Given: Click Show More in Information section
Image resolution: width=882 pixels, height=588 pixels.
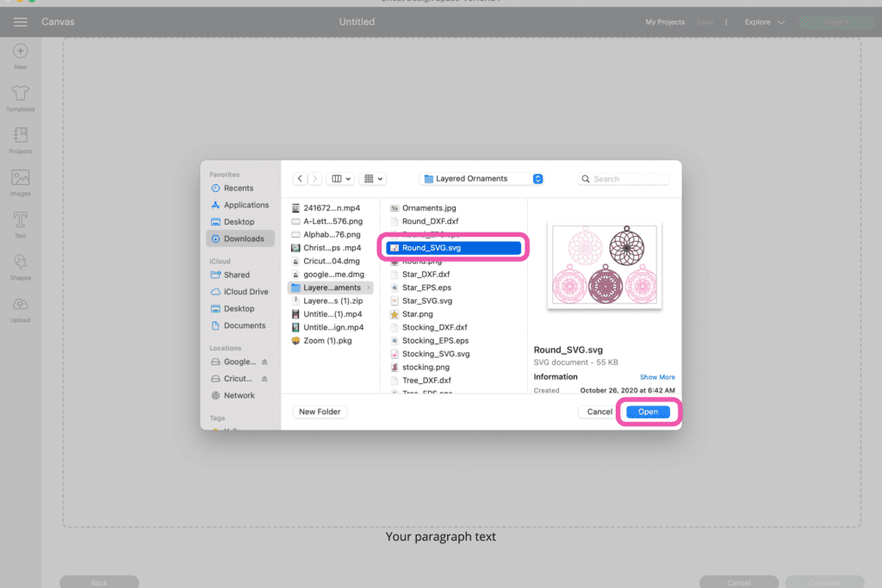Looking at the screenshot, I should (657, 377).
